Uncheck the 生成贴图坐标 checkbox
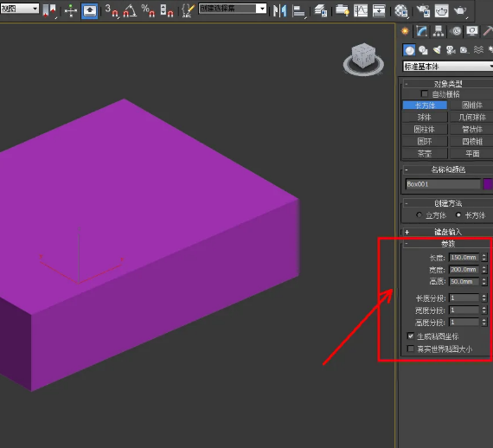 click(411, 336)
